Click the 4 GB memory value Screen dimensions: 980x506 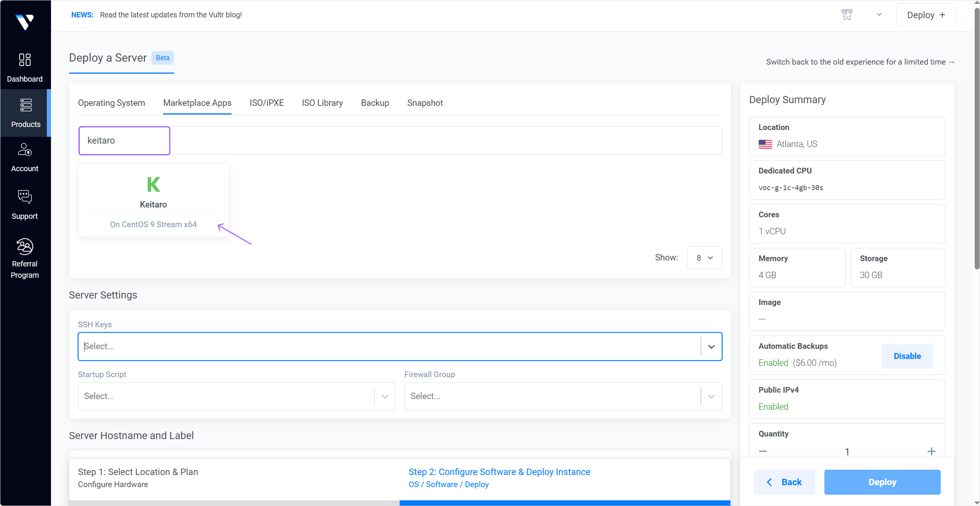coord(767,275)
